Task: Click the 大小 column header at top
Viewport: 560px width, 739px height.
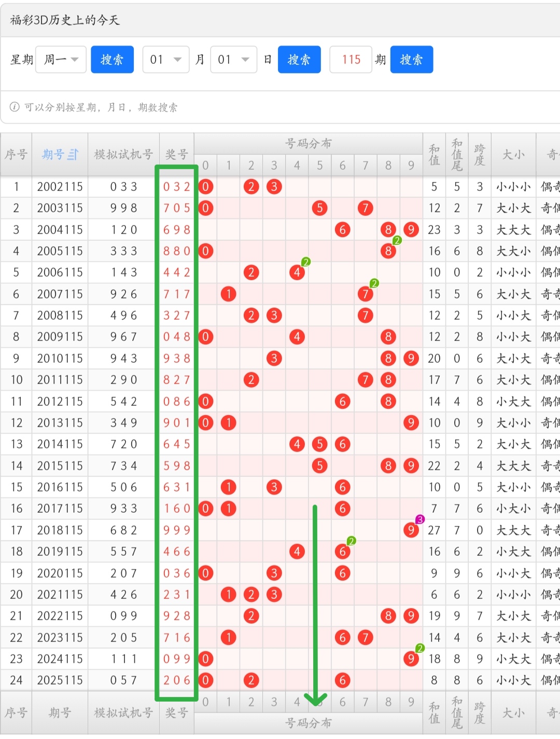Action: pos(513,155)
